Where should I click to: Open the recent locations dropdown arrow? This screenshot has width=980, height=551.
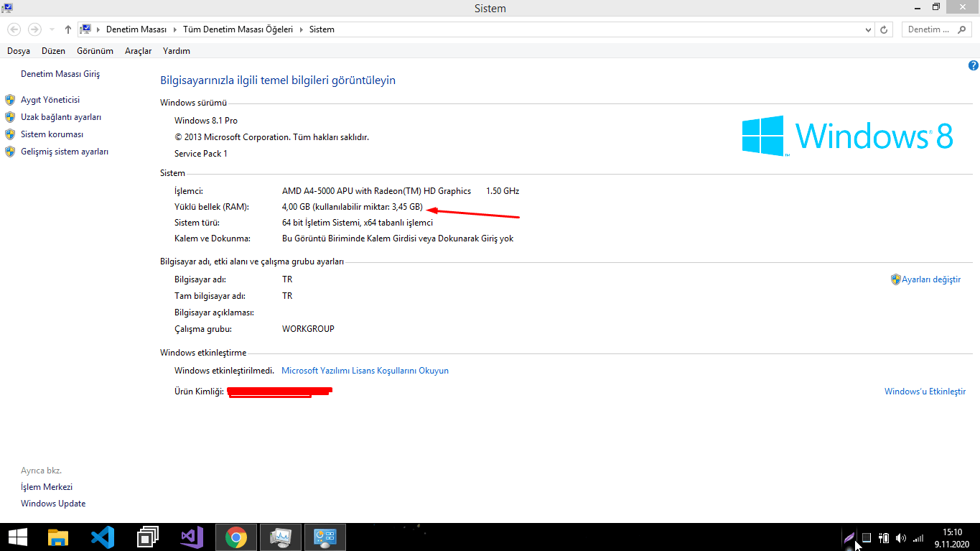point(52,29)
